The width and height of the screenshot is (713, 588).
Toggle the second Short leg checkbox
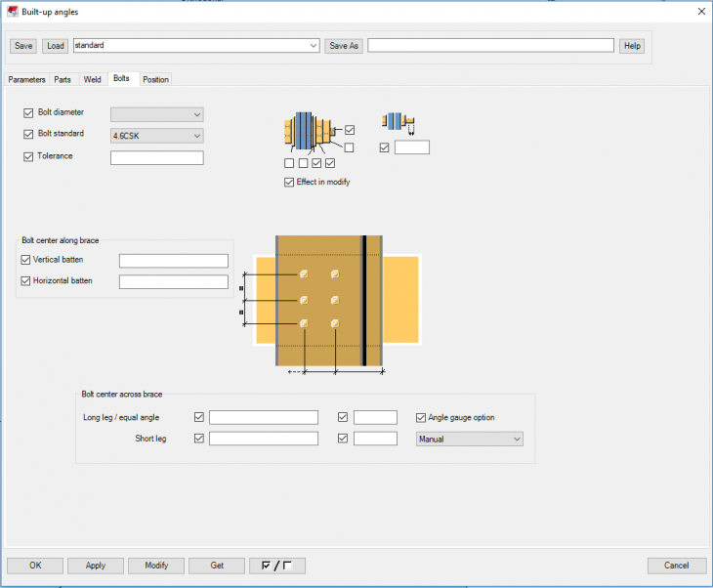(x=343, y=438)
